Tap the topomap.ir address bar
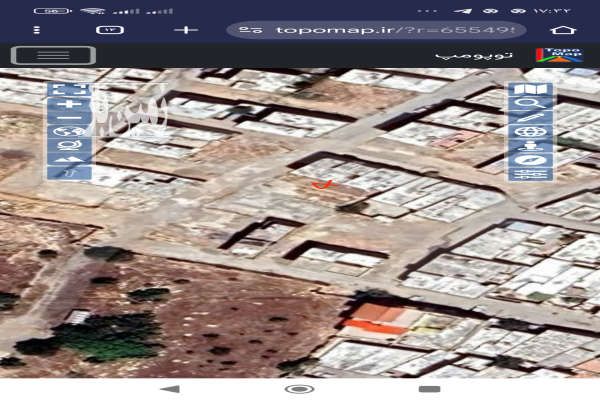Image resolution: width=600 pixels, height=400 pixels. (x=376, y=30)
